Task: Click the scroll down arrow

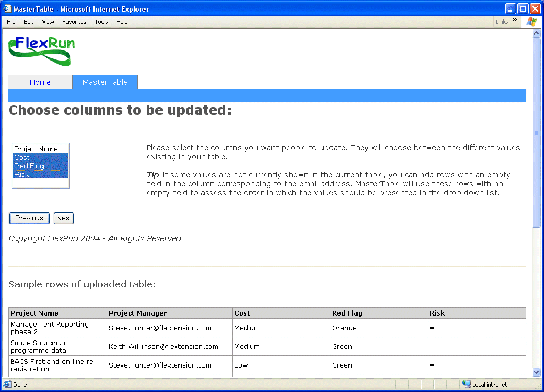Action: (x=537, y=372)
